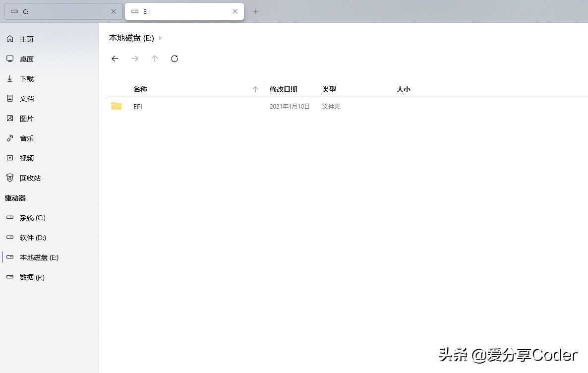Click the up directory arrow
Screen dimensions: 588x373
[155, 59]
